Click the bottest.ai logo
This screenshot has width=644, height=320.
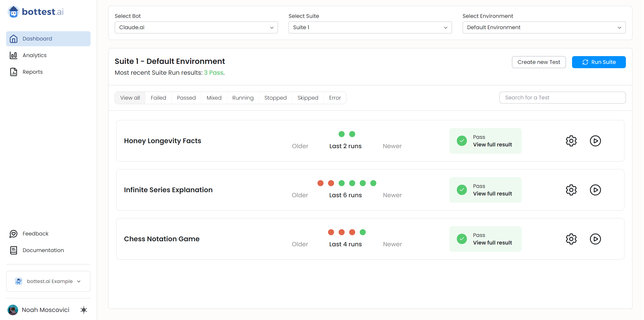coord(36,12)
